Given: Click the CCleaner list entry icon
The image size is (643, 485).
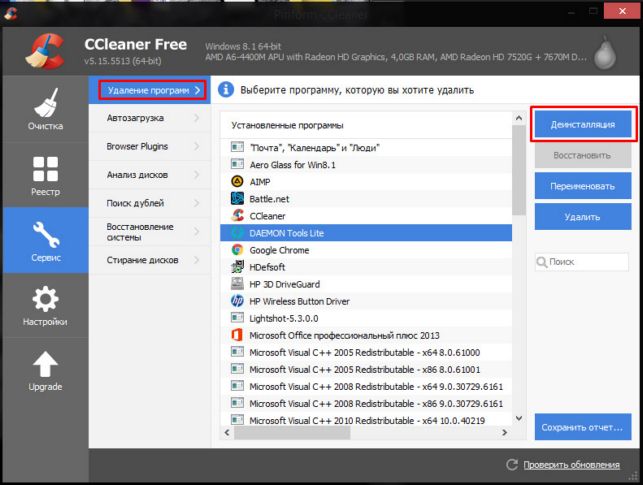Looking at the screenshot, I should pyautogui.click(x=237, y=215).
